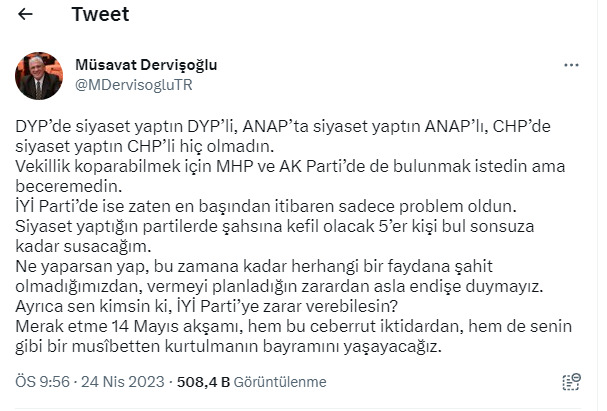Visit the @MDervisogluTR handle link

134,85
